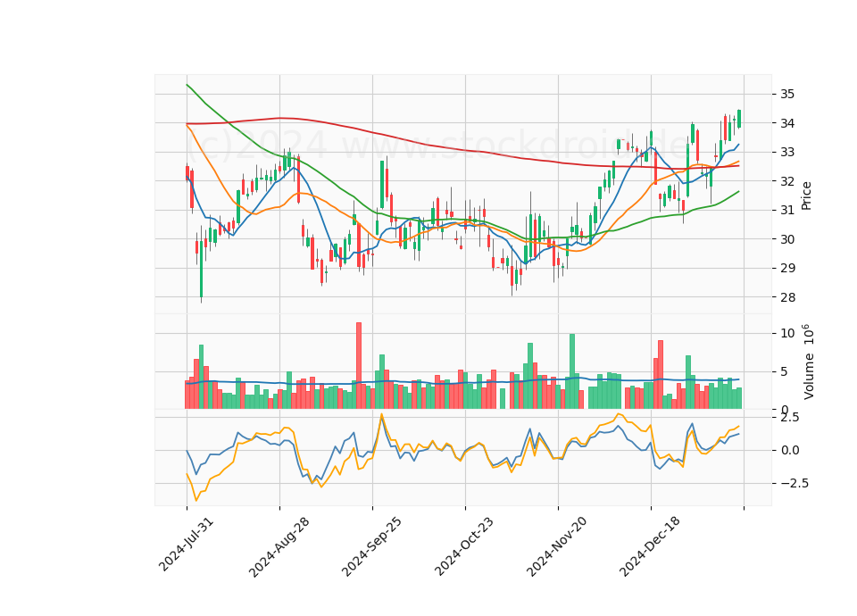
Task: Click the price axis tick 31
Action: [787, 210]
